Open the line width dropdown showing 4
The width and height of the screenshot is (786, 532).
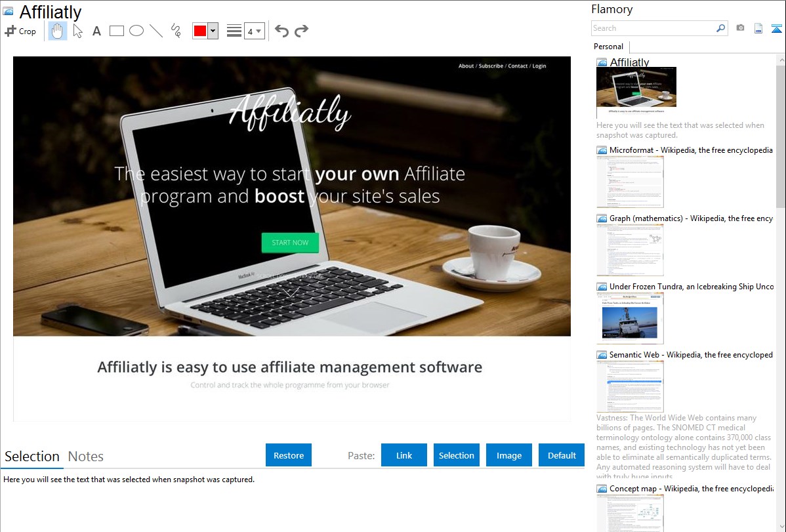[x=254, y=31]
